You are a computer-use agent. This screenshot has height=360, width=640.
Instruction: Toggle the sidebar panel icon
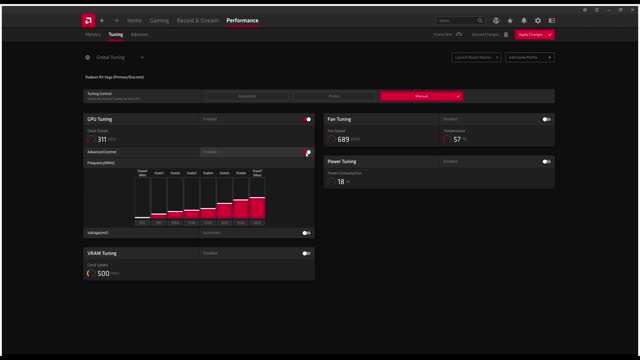click(551, 20)
